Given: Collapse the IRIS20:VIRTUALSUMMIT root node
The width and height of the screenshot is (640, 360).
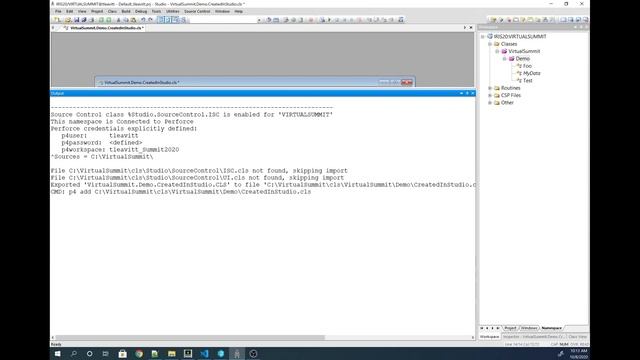Looking at the screenshot, I should [x=483, y=37].
